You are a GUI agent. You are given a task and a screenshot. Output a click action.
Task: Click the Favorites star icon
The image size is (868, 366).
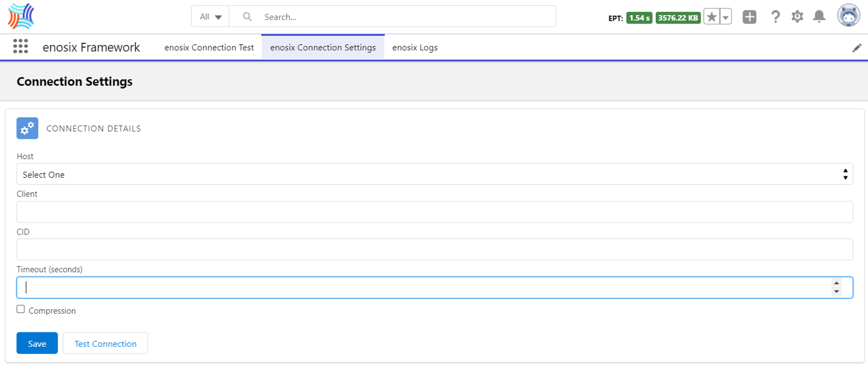(711, 17)
